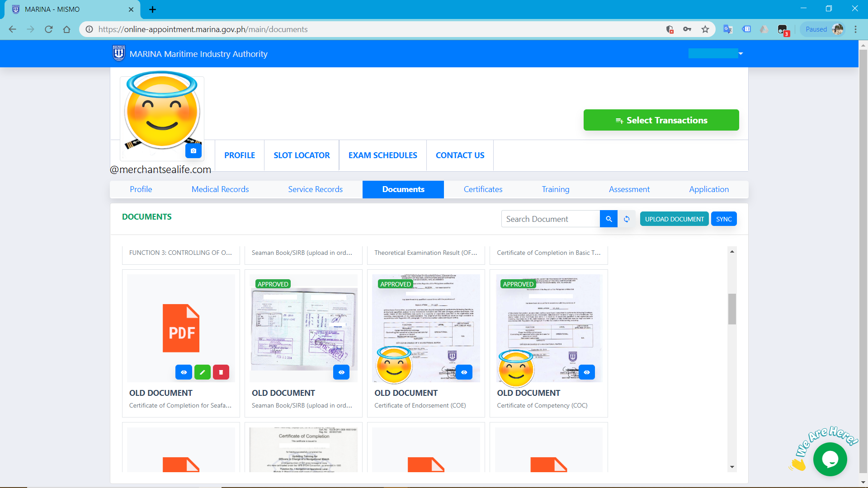Open a new browser tab
868x488 pixels.
[153, 9]
